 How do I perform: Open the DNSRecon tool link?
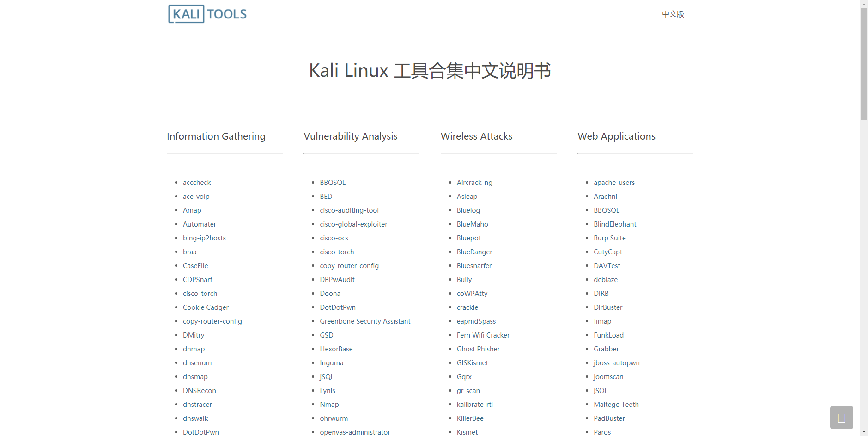[199, 391]
